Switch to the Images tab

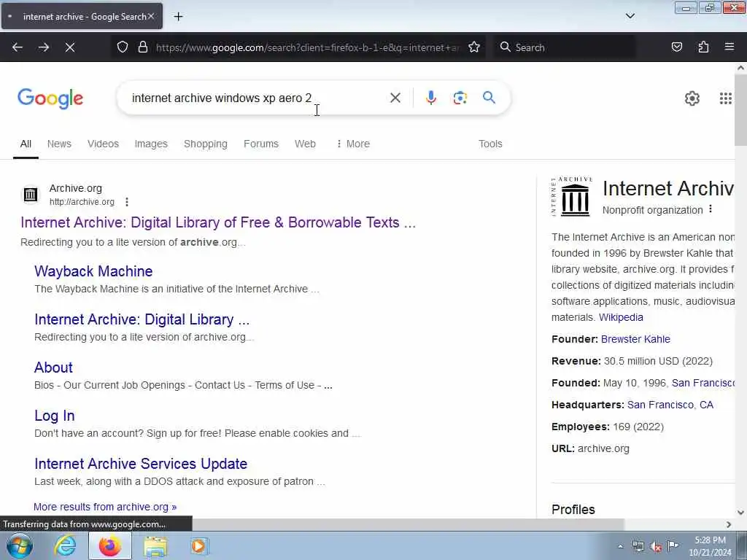tap(151, 144)
